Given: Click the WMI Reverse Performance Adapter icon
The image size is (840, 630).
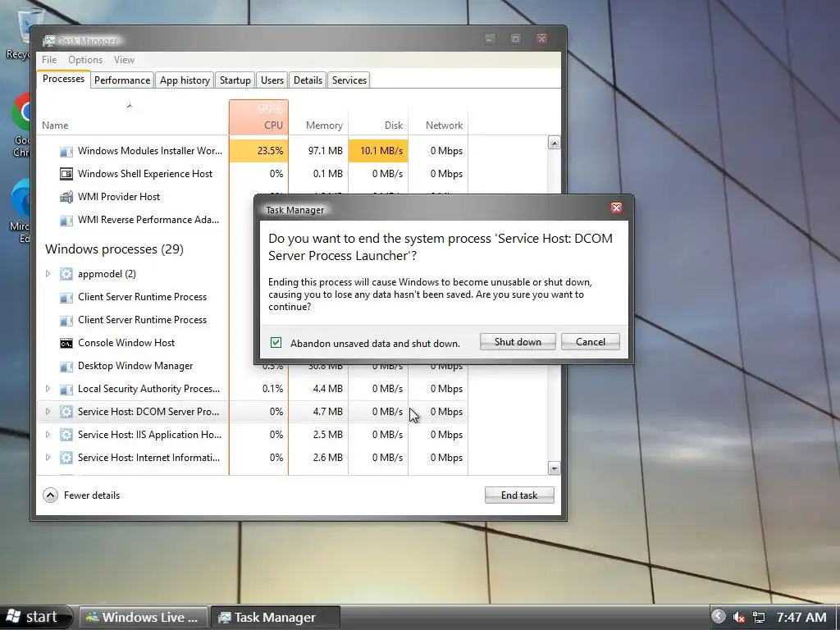Looking at the screenshot, I should tap(66, 220).
